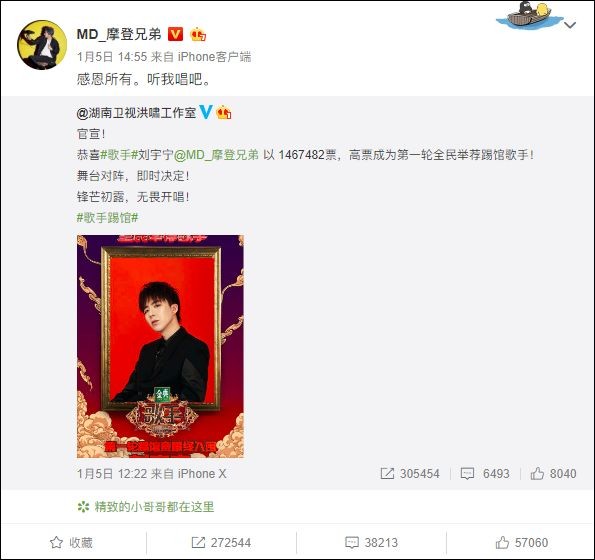Click the blue V badge of 湖南卫视洪啸工作室
This screenshot has height=560, width=595.
click(206, 112)
